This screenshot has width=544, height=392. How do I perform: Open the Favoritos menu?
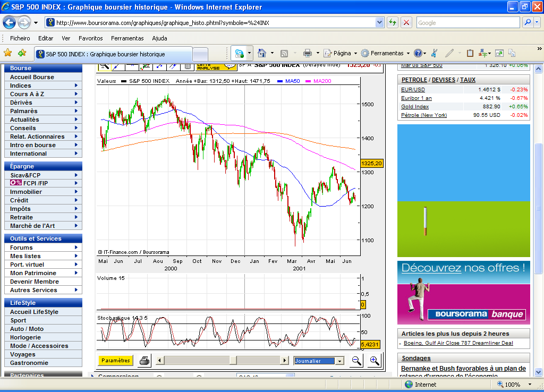(x=90, y=38)
